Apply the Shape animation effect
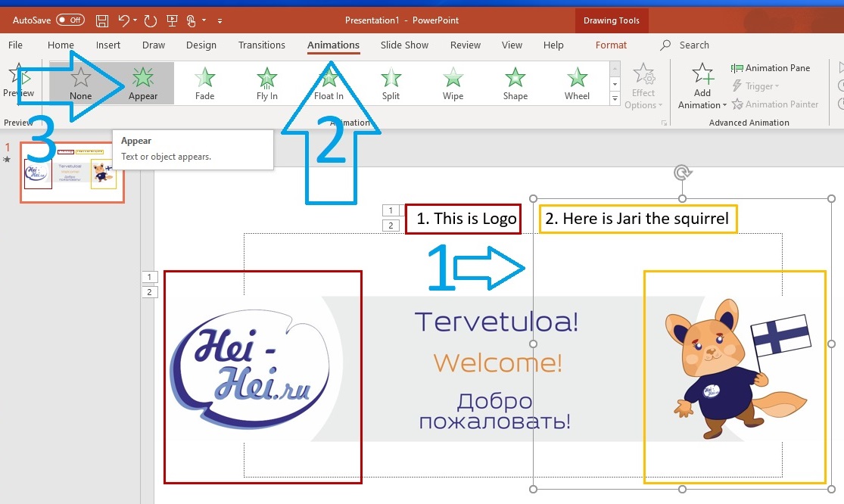The height and width of the screenshot is (504, 844). 515,83
